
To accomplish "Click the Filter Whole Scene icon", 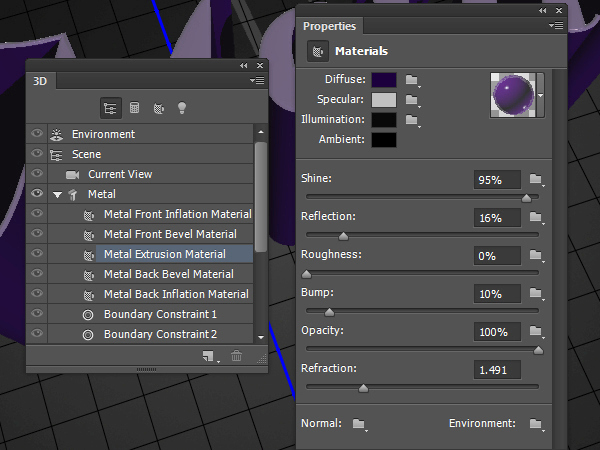I will click(x=111, y=108).
